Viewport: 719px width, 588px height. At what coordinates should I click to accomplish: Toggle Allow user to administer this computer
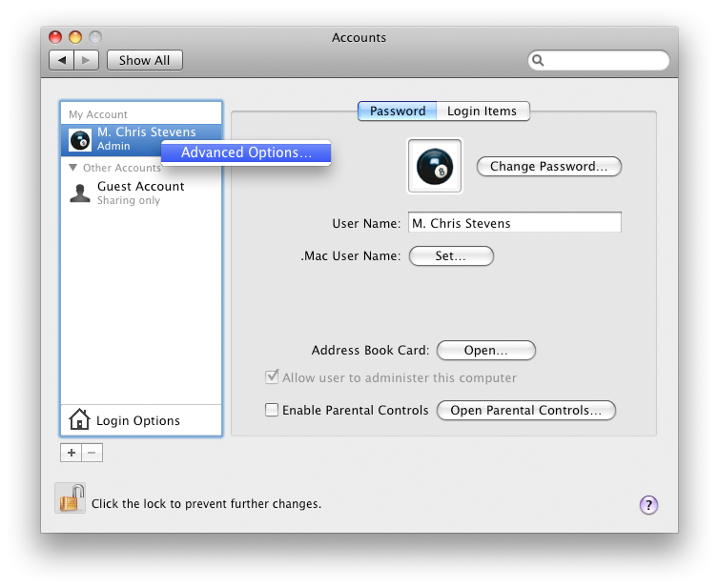(272, 377)
